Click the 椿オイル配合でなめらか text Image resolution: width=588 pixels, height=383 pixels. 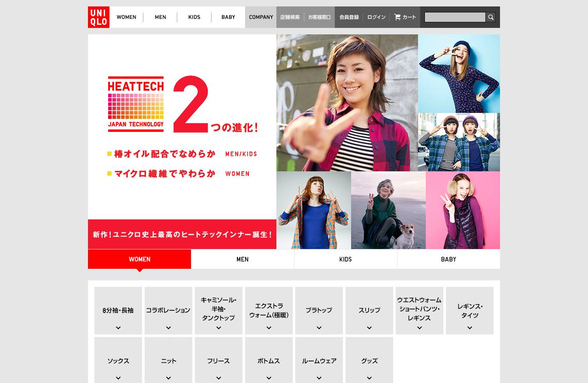[165, 154]
